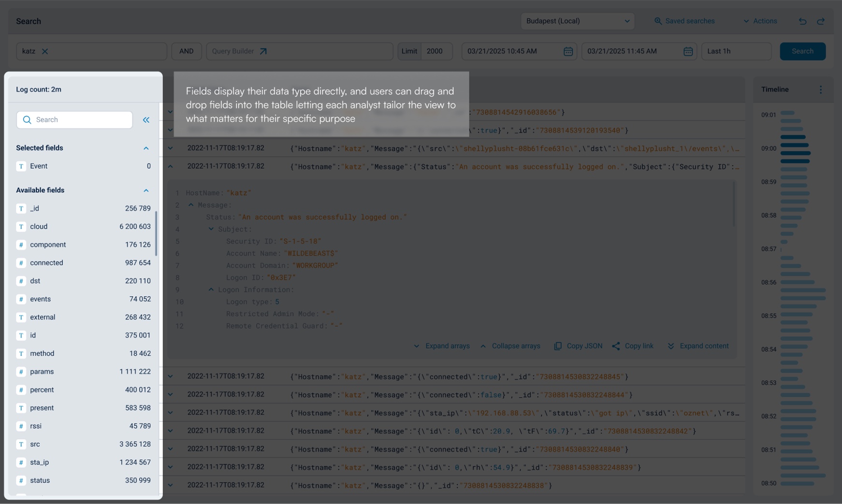This screenshot has width=842, height=504.
Task: Click the Query Builder input field
Action: (x=300, y=51)
